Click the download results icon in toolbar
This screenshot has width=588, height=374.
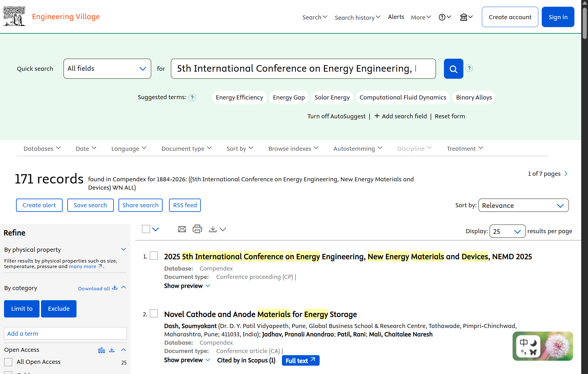213,229
